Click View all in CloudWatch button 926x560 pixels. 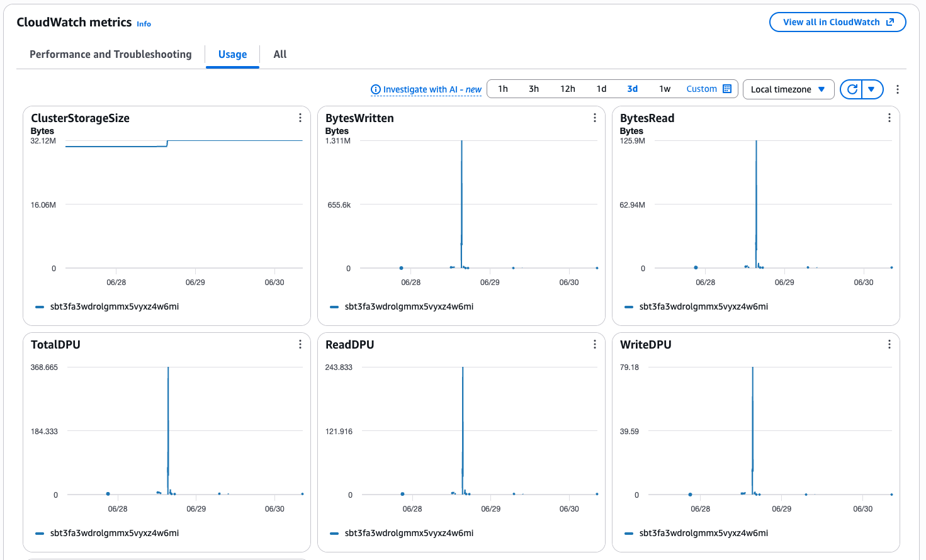click(838, 22)
